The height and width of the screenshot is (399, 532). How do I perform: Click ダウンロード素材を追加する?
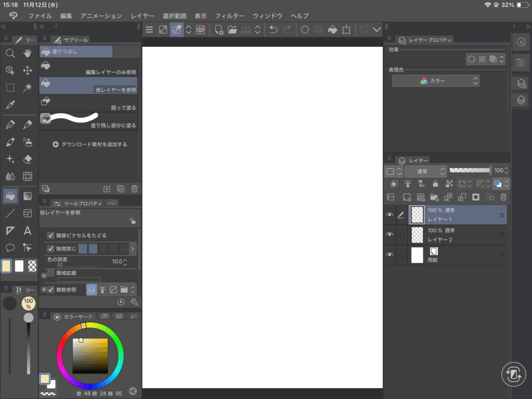90,144
